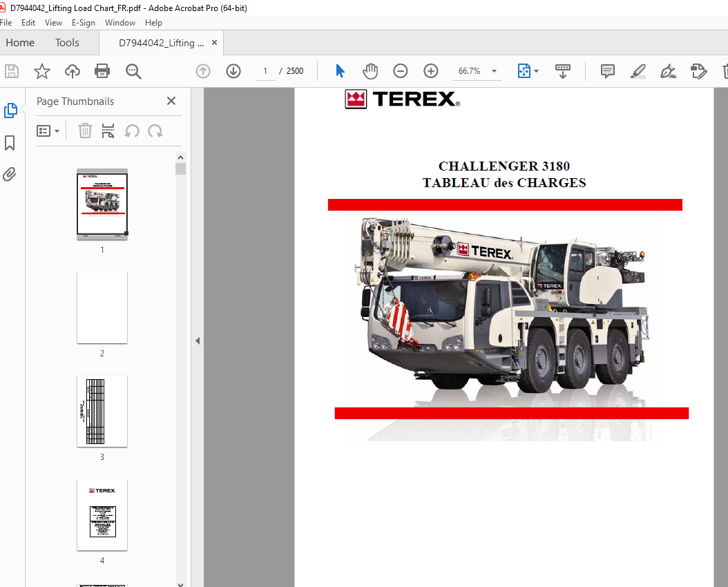Collapse the navigation pane arrow
The image size is (728, 587).
[198, 340]
